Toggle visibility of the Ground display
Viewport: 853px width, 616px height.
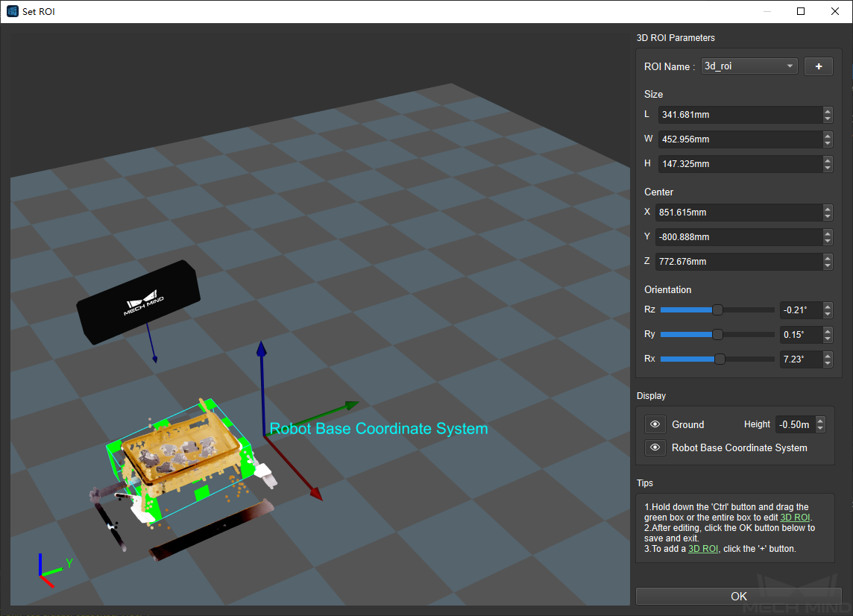pos(655,424)
